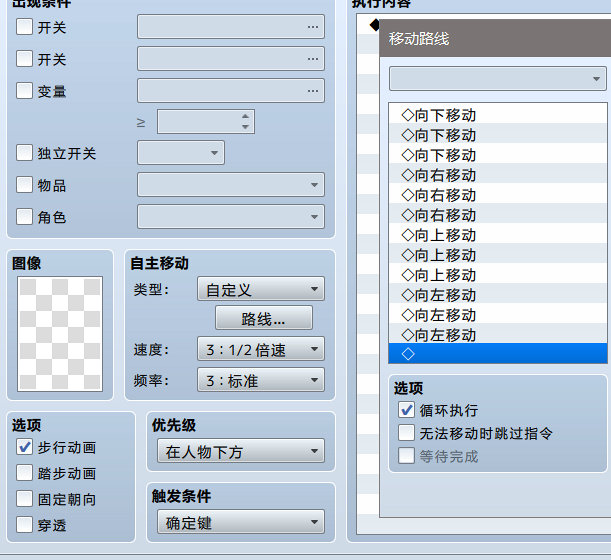The height and width of the screenshot is (560, 611).
Task: Increase the variable threshold value stepper
Action: pos(245,116)
